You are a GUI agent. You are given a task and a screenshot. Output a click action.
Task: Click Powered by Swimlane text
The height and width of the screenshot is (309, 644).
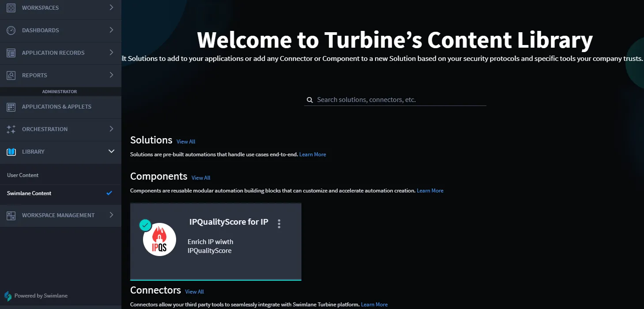pos(41,296)
